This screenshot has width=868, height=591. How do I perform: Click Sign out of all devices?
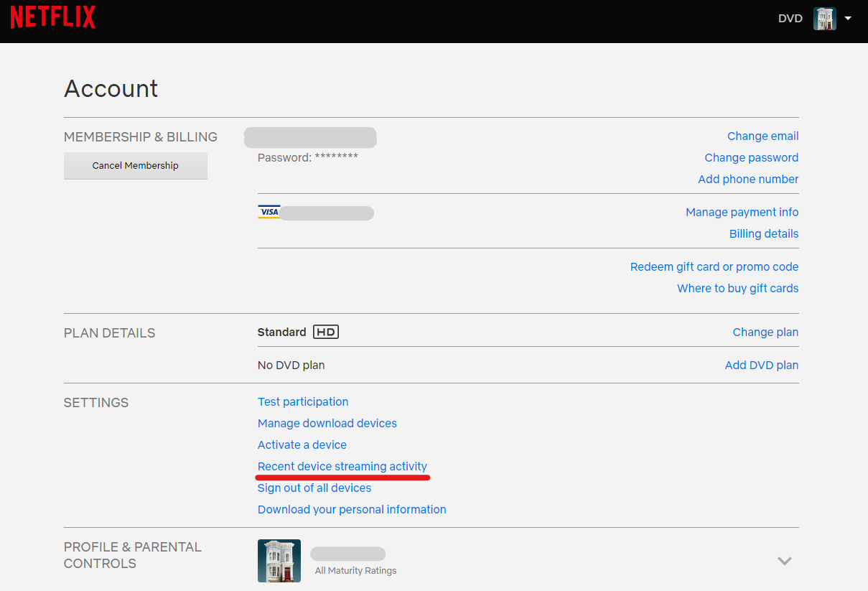pyautogui.click(x=314, y=488)
